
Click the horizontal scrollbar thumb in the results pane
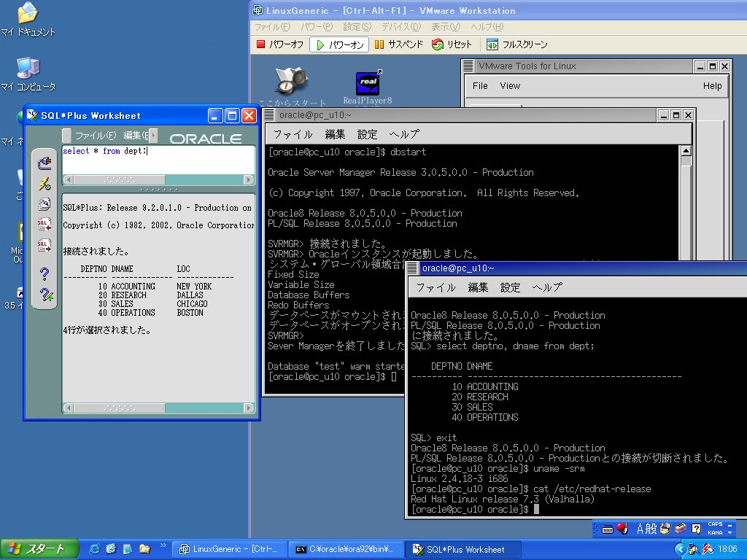tap(119, 408)
